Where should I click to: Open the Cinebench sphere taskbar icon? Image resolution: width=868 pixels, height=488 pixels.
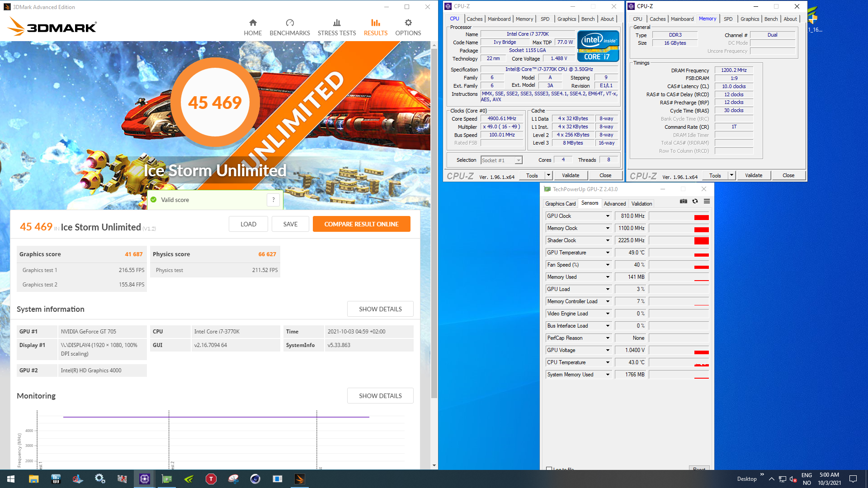pos(255,479)
